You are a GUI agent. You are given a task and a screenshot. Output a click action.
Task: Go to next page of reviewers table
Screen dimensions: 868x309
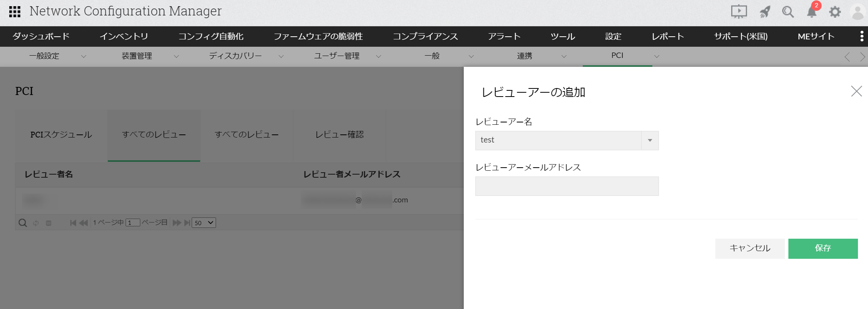point(177,223)
